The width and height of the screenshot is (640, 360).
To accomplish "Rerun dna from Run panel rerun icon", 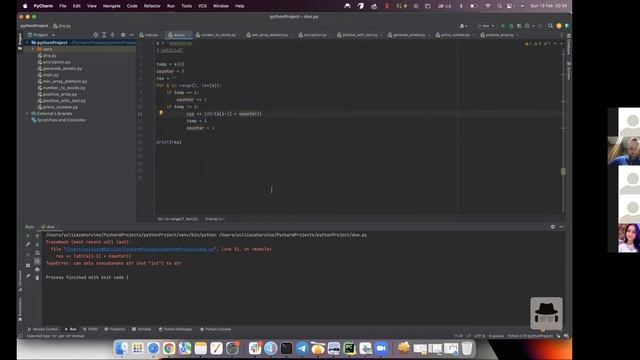I will pos(28,236).
